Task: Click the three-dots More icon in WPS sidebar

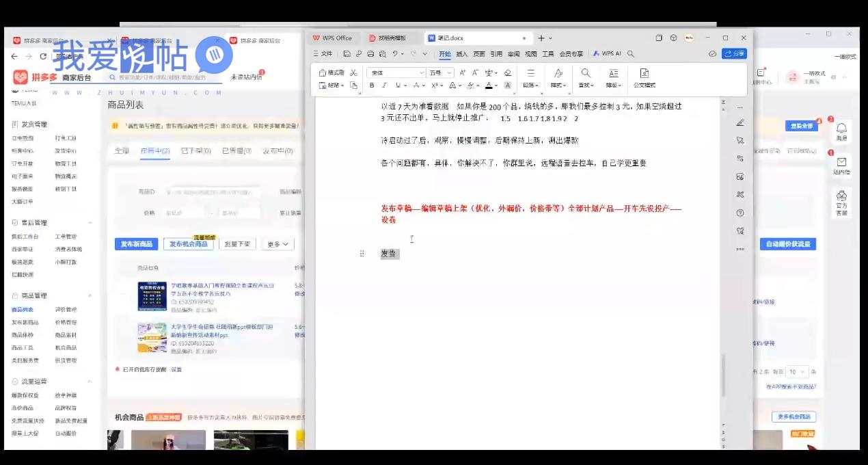Action: (x=740, y=249)
